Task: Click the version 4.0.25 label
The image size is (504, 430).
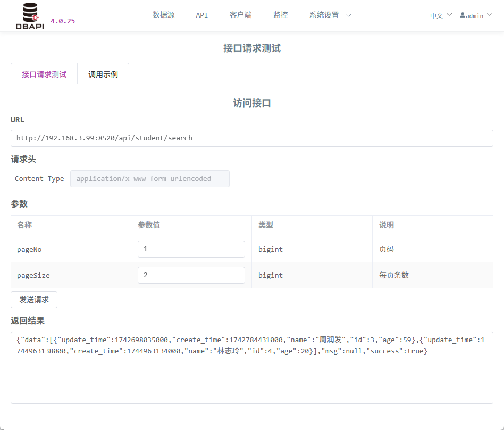Action: tap(63, 21)
